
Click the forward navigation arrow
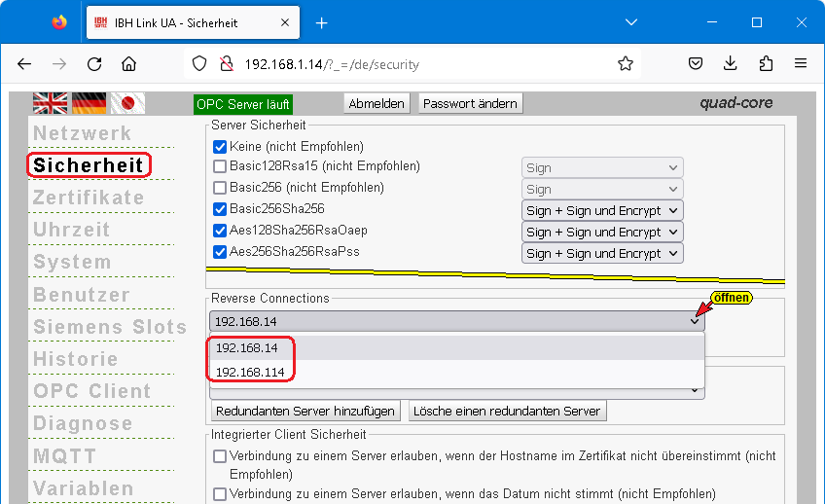[x=59, y=64]
